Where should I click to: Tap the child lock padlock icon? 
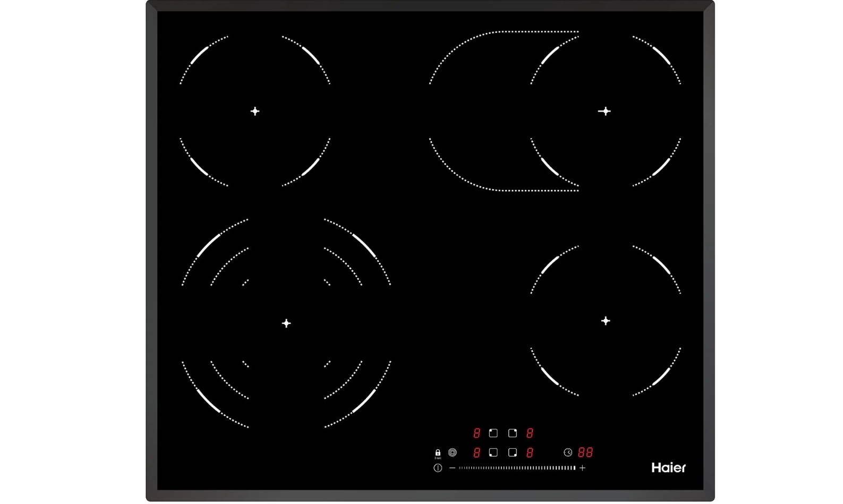click(438, 453)
